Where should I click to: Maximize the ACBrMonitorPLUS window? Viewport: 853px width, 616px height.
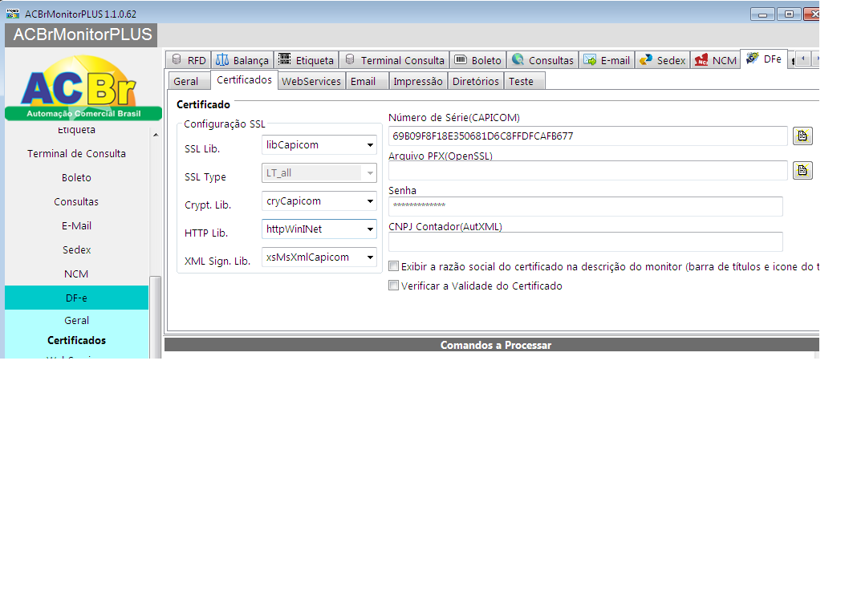(789, 14)
